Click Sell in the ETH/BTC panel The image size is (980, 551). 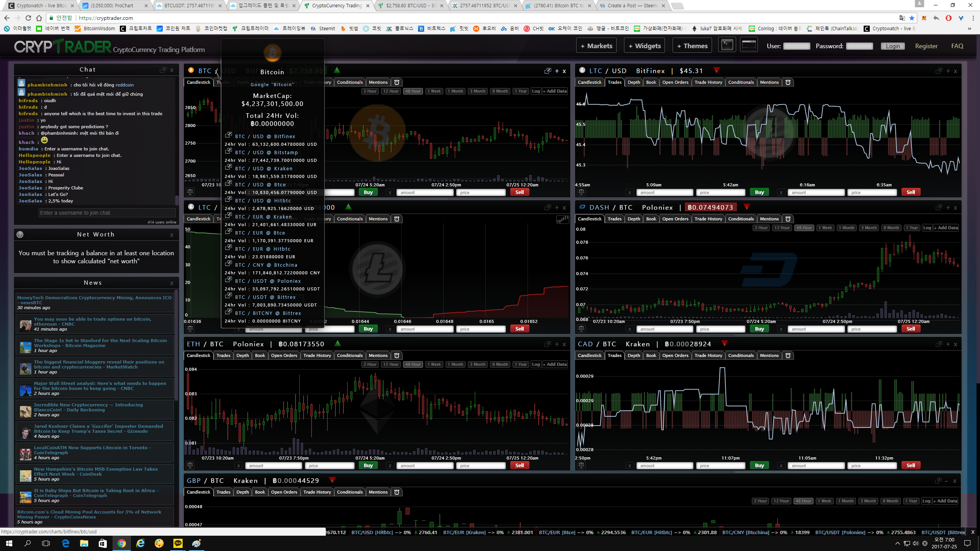pyautogui.click(x=519, y=465)
